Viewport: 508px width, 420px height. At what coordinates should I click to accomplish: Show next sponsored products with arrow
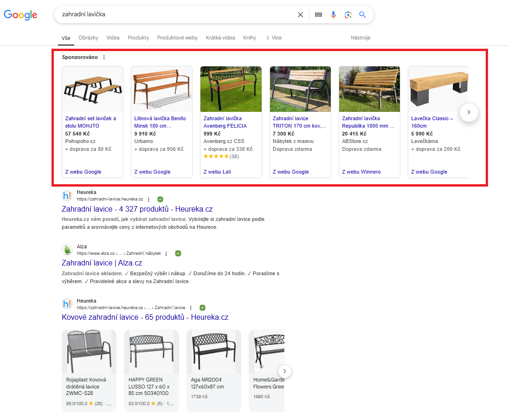[469, 112]
